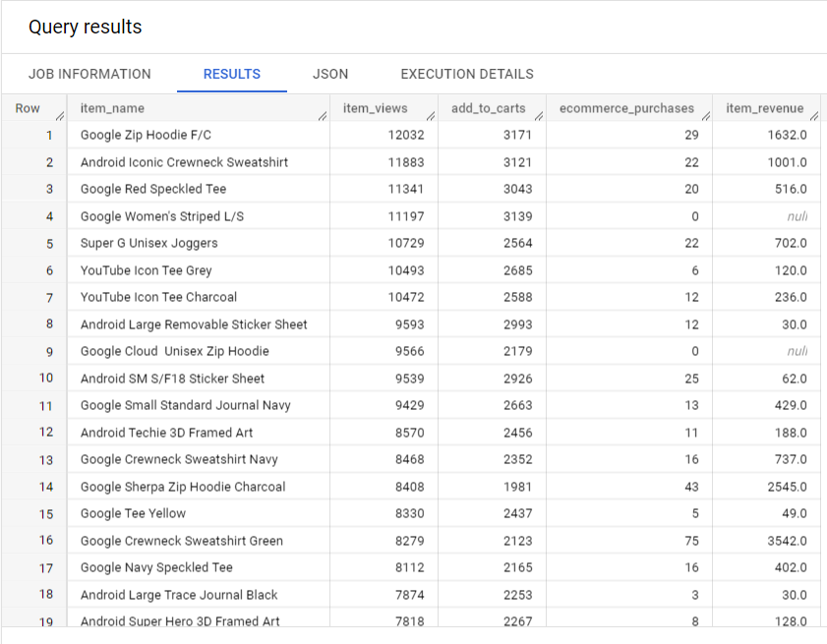Click the Row column resize handle
827x644 pixels.
coord(60,116)
